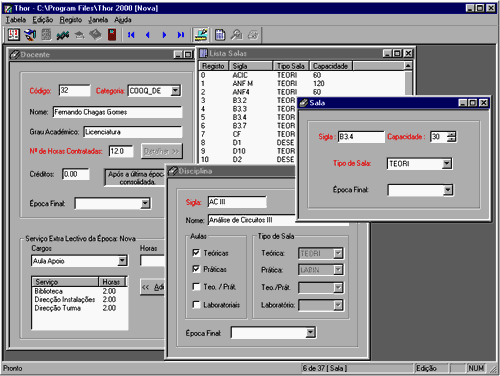500x376 pixels.
Task: Open the Categoria dropdown in Docente
Action: point(176,90)
